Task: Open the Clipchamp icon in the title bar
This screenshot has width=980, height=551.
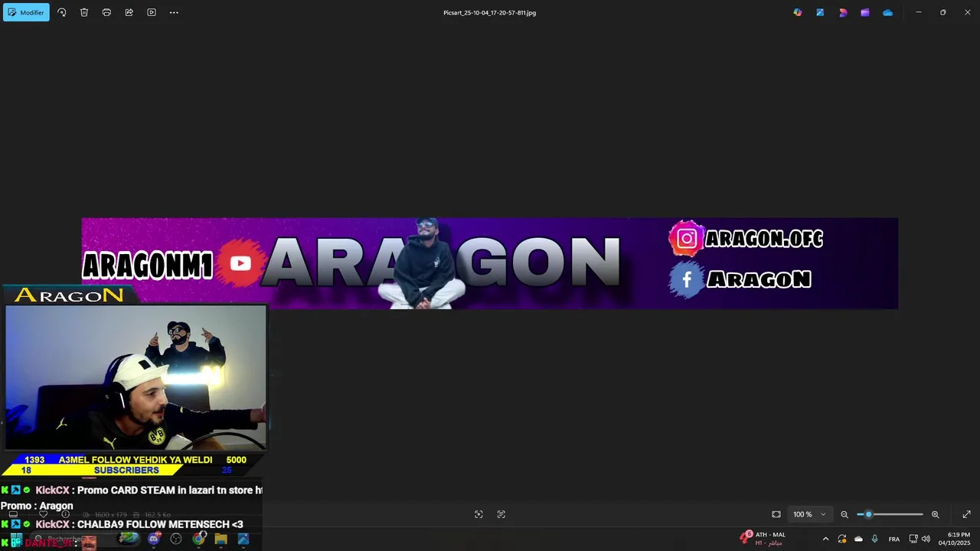Action: 843,12
